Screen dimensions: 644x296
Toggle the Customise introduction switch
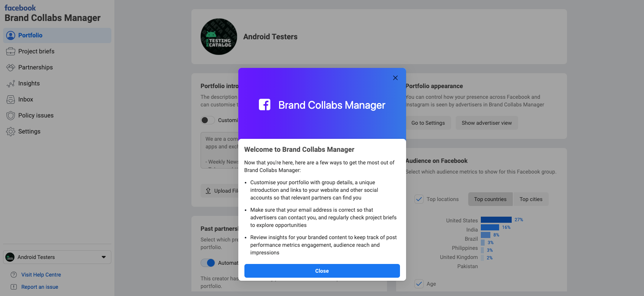[208, 120]
